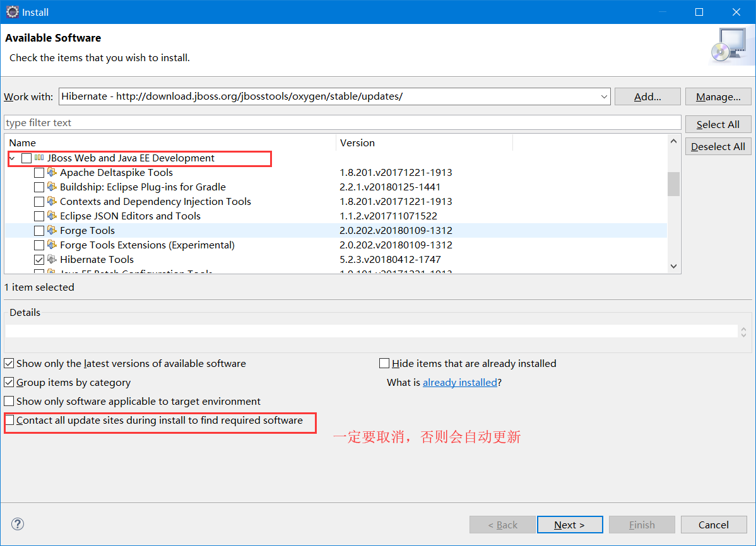Click the Details stepper up arrow

point(743,328)
